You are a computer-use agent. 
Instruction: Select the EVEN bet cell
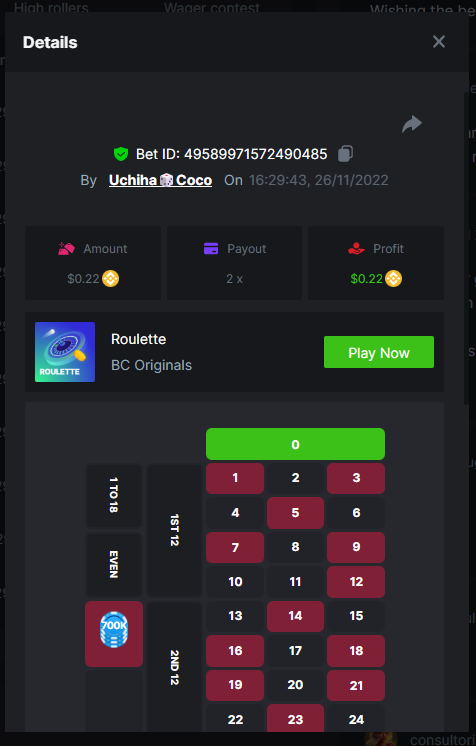[113, 564]
